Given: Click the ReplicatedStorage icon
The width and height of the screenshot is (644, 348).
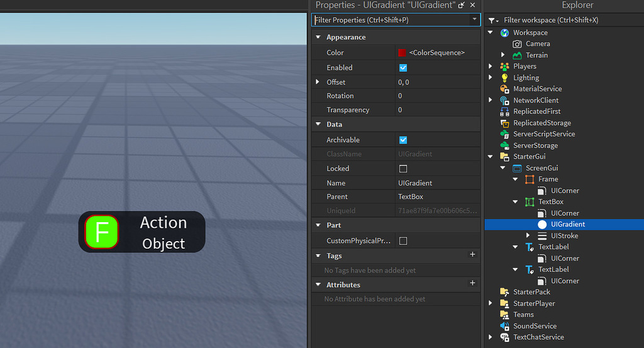Looking at the screenshot, I should point(504,123).
